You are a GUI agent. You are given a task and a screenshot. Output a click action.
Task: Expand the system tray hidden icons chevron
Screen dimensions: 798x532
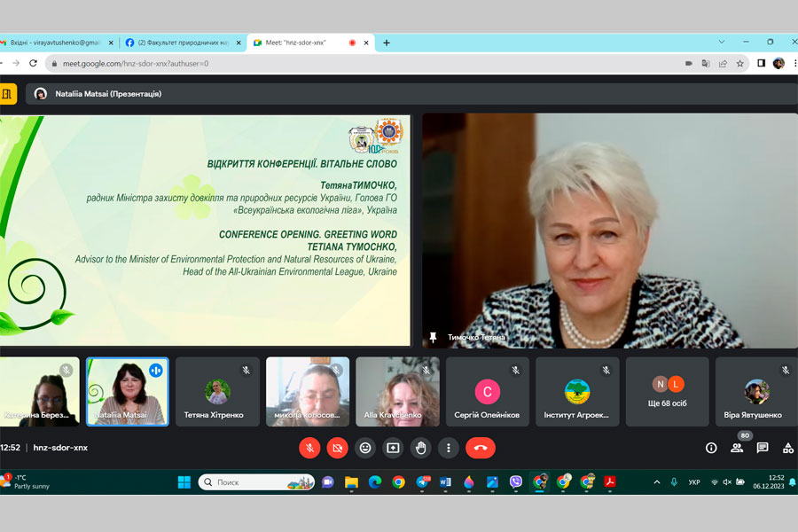657,482
